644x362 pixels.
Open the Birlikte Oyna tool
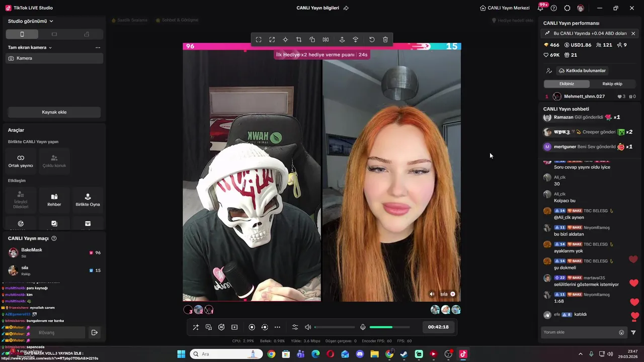click(x=88, y=200)
